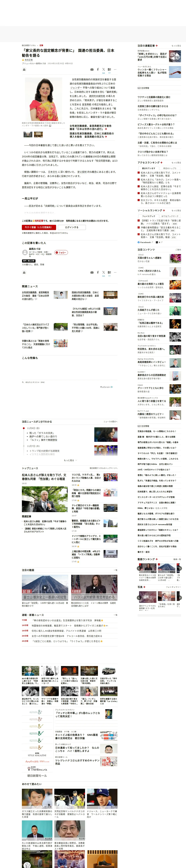Click ニュースの要点へ link
186x868 pixels.
110,422
